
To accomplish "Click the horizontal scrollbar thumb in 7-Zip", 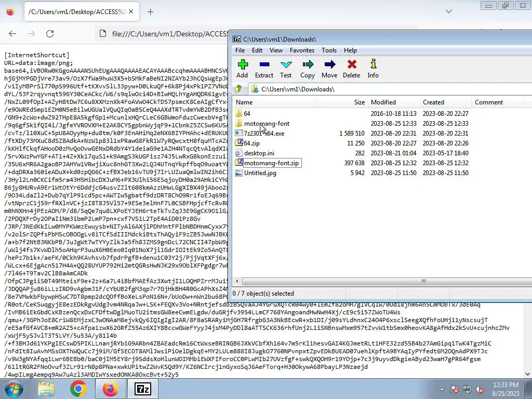I will tap(423, 281).
